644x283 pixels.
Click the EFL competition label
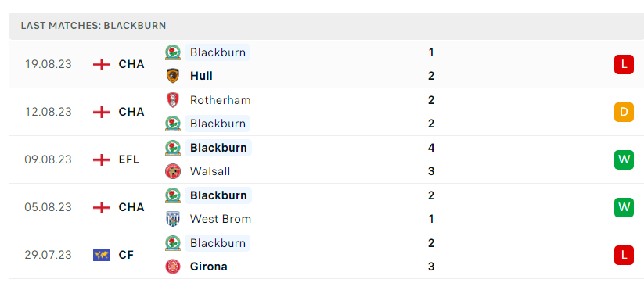pos(129,159)
